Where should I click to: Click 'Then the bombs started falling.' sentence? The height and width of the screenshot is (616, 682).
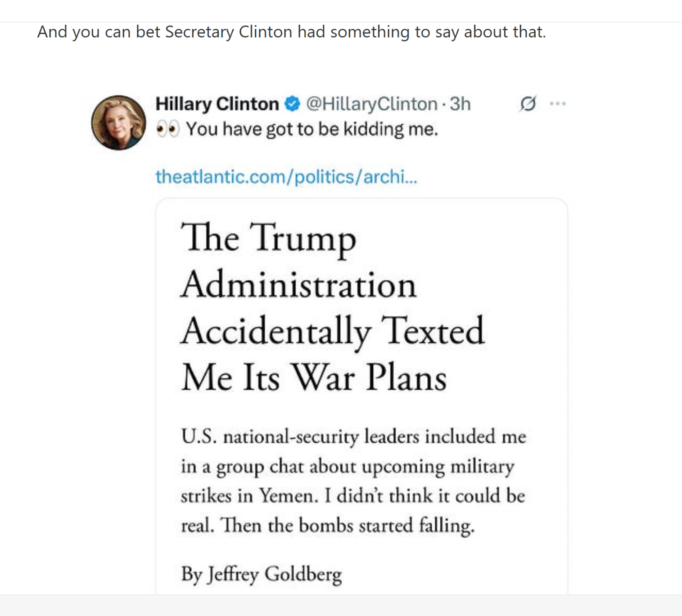tap(348, 526)
